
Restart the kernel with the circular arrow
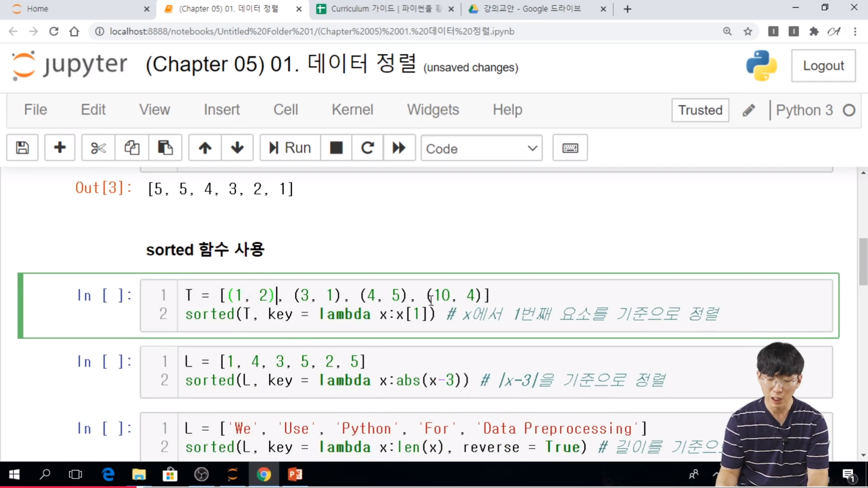pos(367,148)
